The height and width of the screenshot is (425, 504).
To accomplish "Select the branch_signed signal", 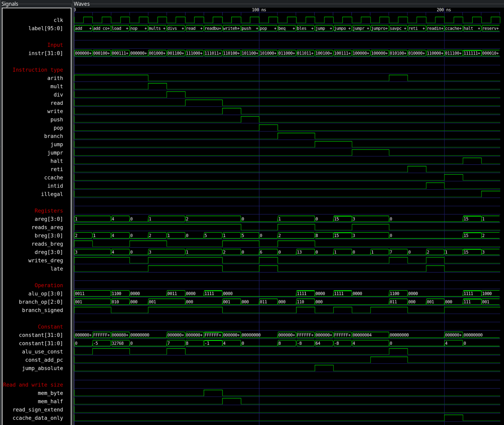I will (43, 310).
